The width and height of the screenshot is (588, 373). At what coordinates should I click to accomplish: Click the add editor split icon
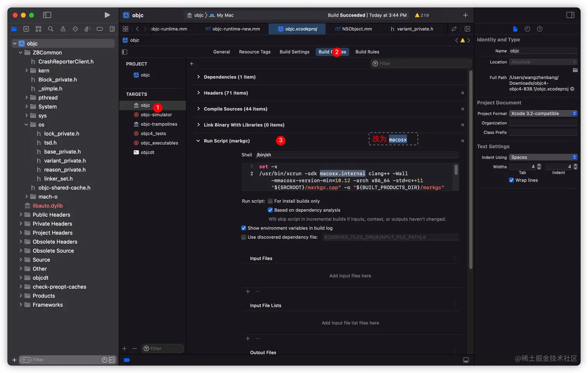(467, 29)
